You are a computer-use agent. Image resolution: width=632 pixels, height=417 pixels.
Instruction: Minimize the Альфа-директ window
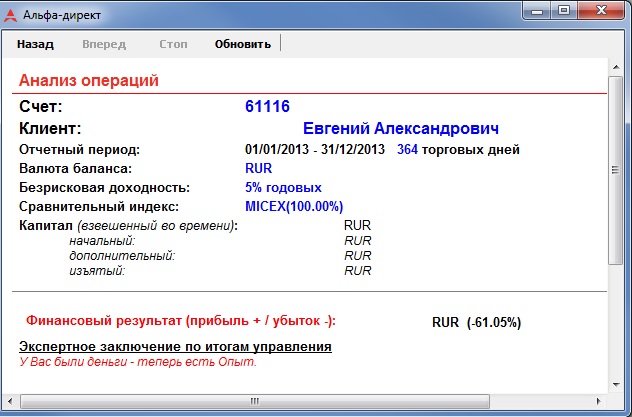[x=537, y=11]
